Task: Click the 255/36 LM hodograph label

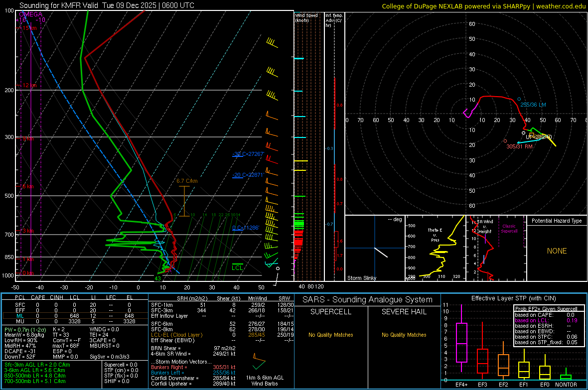Action: tap(533, 105)
